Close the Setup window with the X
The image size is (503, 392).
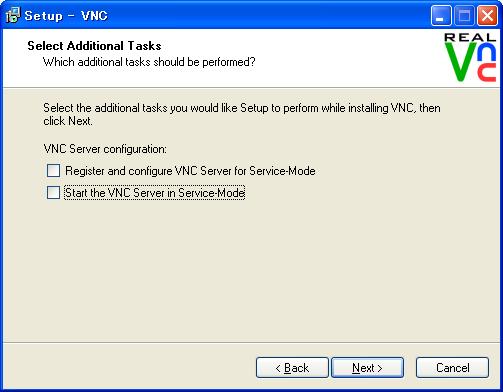(487, 16)
